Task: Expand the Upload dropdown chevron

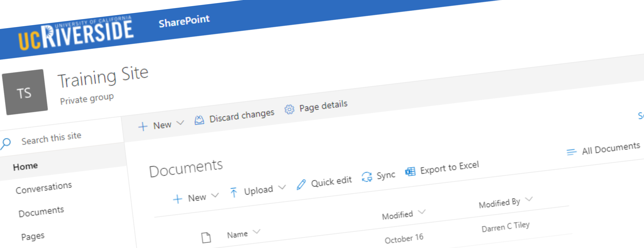Action: click(282, 187)
